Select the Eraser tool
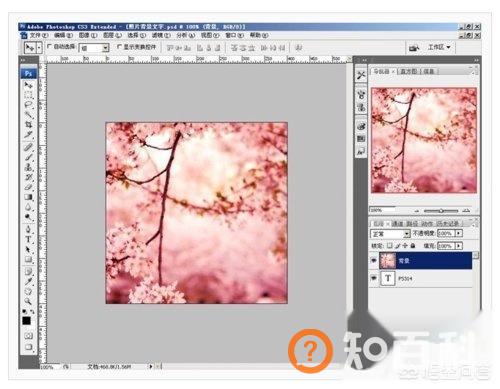Viewport: 500px width, 389px height. [x=29, y=187]
